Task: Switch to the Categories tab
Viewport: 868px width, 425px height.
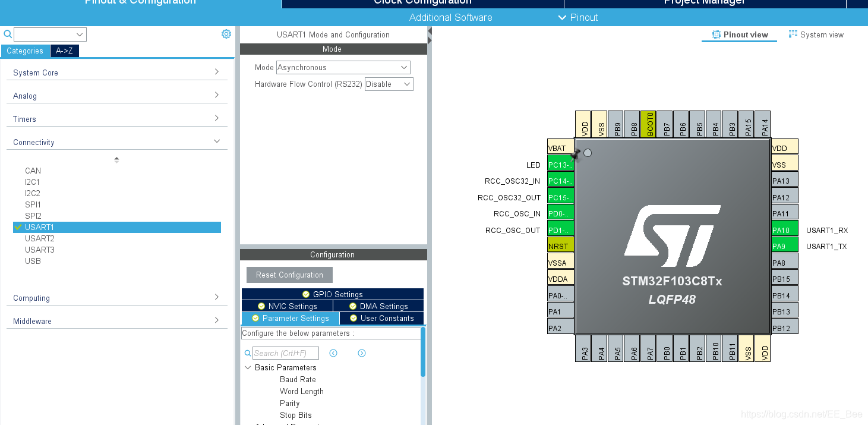Action: (25, 51)
